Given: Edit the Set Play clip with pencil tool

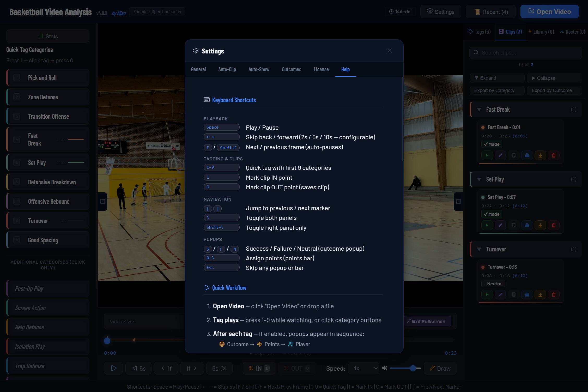Looking at the screenshot, I should click(x=500, y=225).
